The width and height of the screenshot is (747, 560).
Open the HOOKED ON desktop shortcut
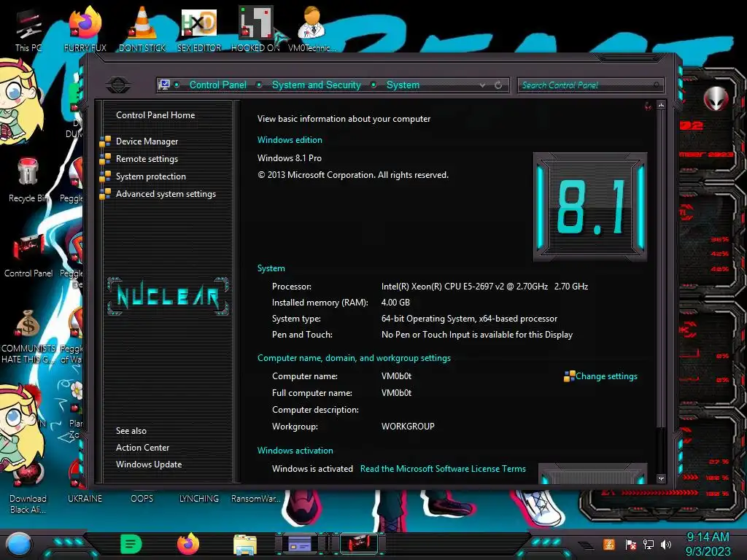click(255, 28)
